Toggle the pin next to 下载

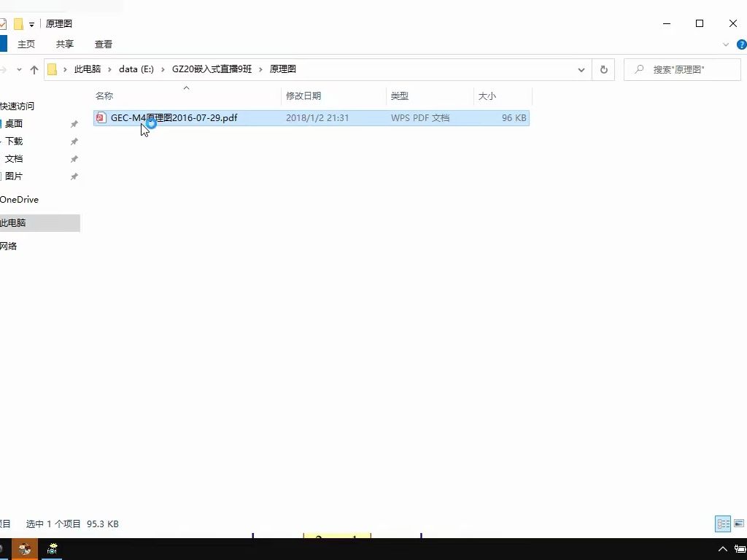coord(74,141)
